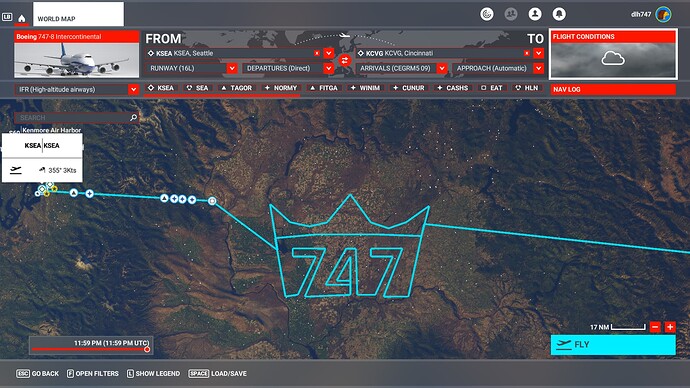This screenshot has width=690, height=388.
Task: Clear the KCVG arrival airport
Action: (527, 53)
